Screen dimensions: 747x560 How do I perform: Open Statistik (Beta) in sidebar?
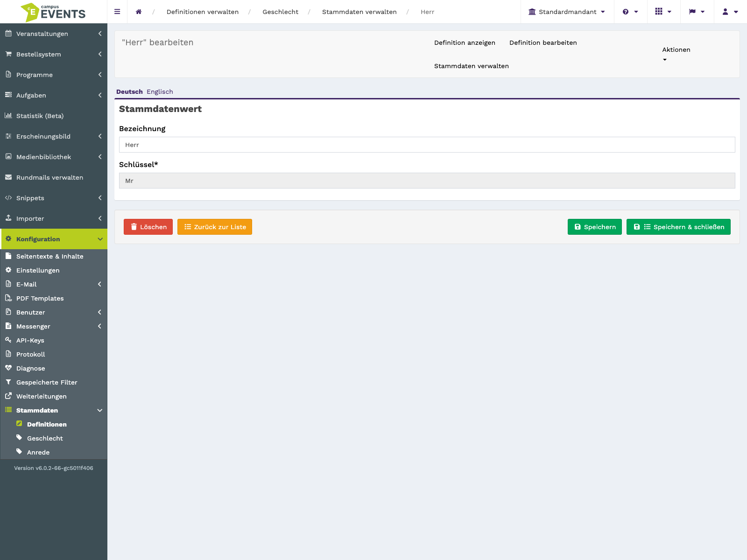[x=54, y=116]
